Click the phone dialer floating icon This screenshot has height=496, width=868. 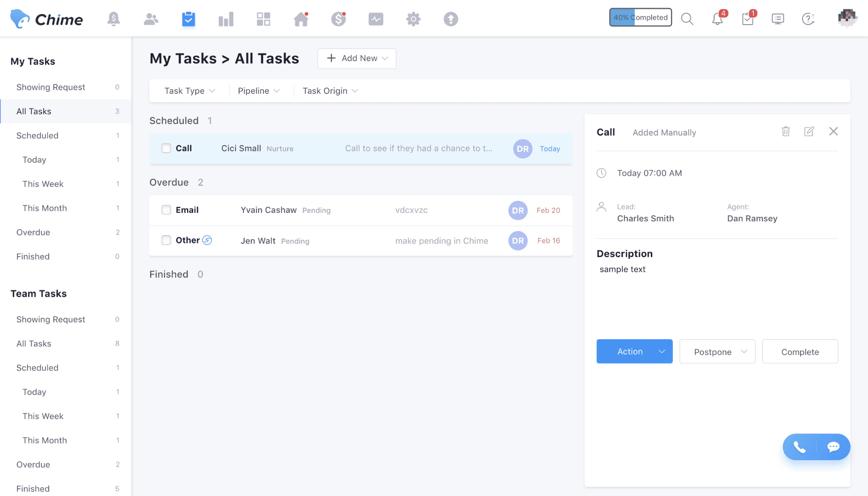pyautogui.click(x=799, y=447)
